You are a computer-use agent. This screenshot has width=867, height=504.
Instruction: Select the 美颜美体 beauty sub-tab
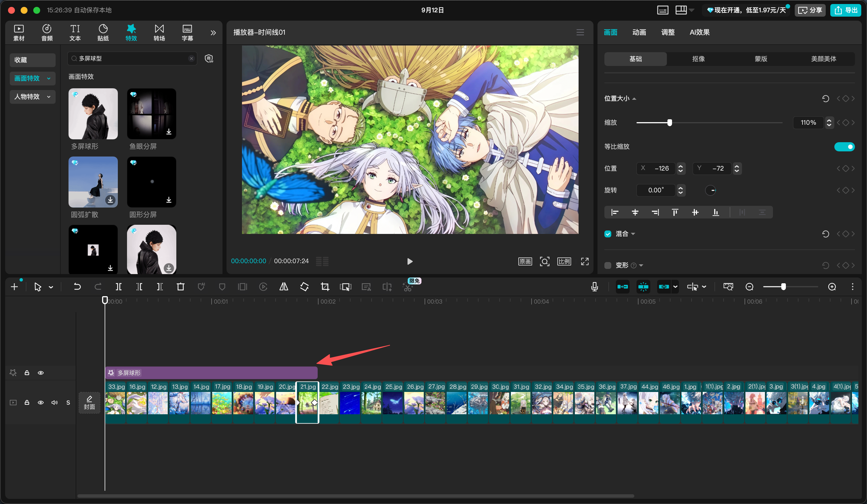[824, 59]
